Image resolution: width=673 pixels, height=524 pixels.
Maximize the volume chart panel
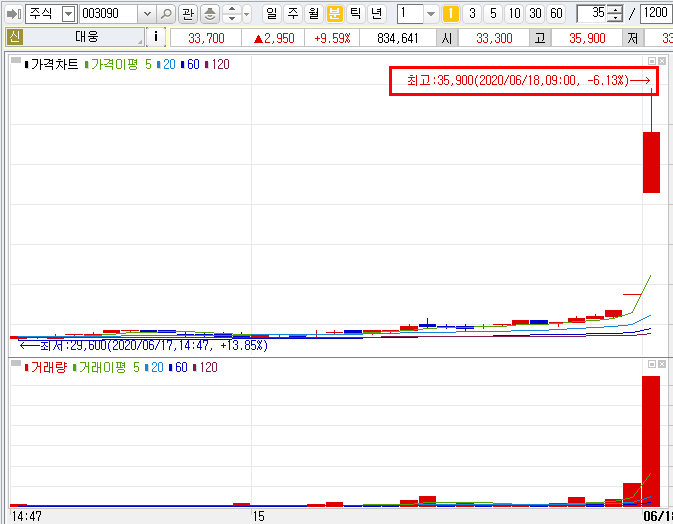pyautogui.click(x=652, y=364)
